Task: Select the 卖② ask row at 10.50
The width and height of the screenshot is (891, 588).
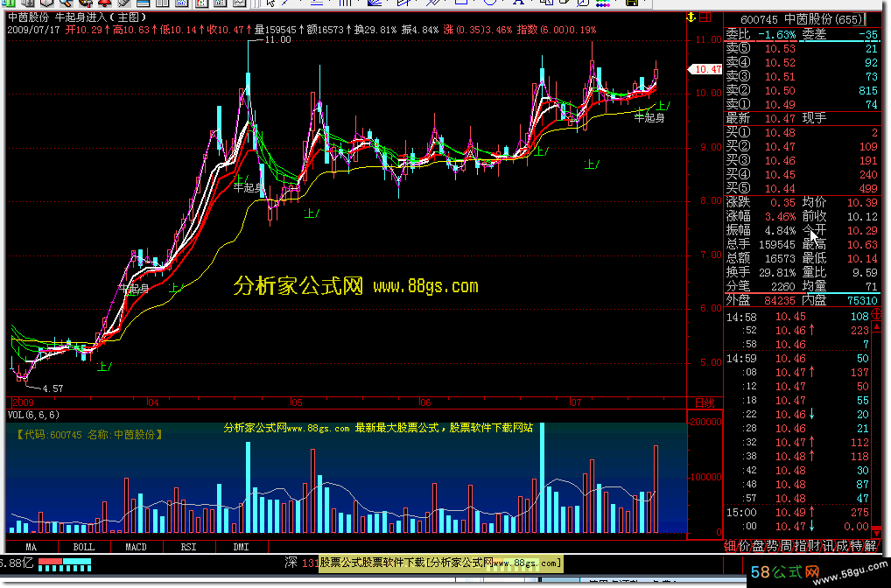Action: click(x=802, y=91)
